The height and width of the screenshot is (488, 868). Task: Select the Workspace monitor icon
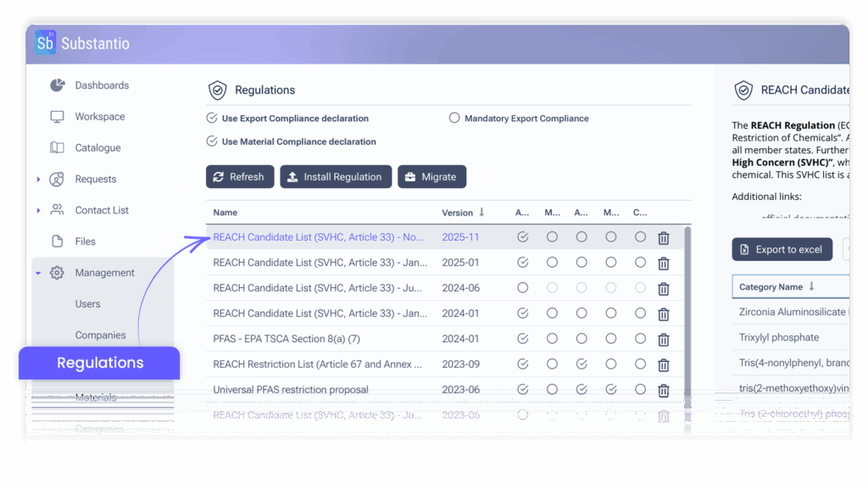[57, 116]
